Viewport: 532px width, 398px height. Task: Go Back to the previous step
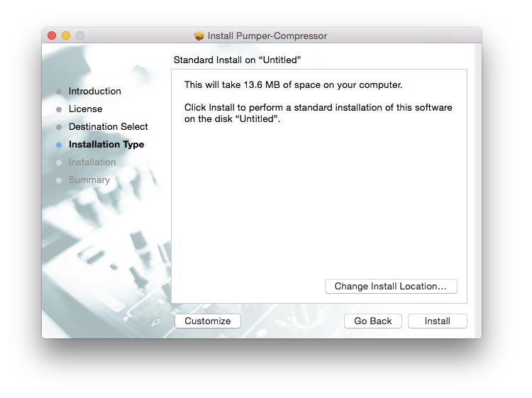[373, 321]
